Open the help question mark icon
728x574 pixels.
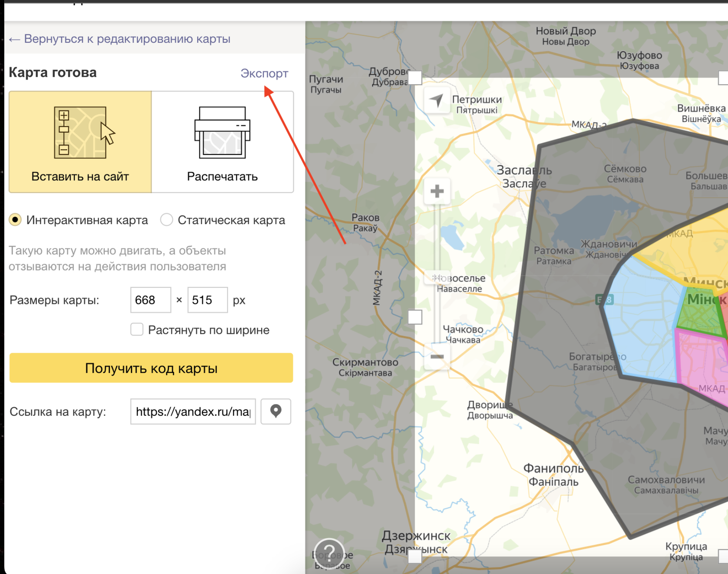click(x=329, y=553)
